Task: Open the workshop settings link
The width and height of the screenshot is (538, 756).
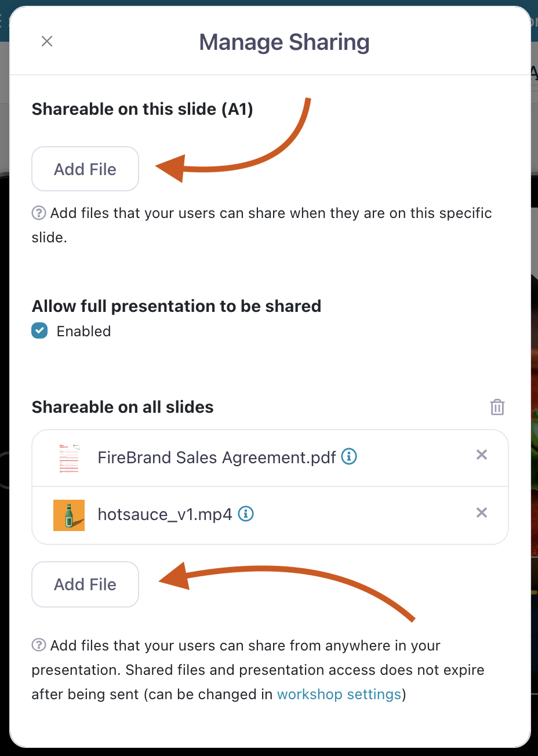Action: pos(339,694)
